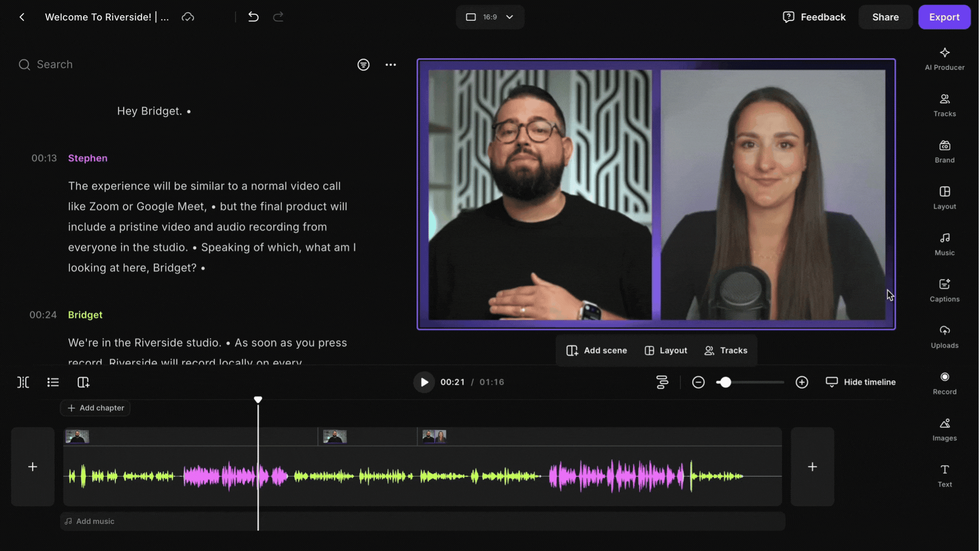Viewport: 980px width, 551px height.
Task: Click Add scene below the preview
Action: tap(596, 350)
